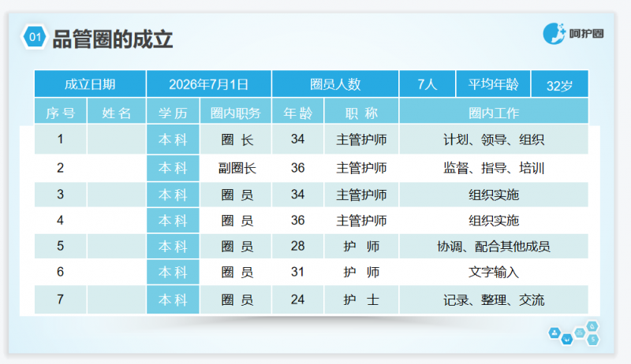Click the 计划、领导、组织 cell
631x364 pixels.
click(494, 139)
